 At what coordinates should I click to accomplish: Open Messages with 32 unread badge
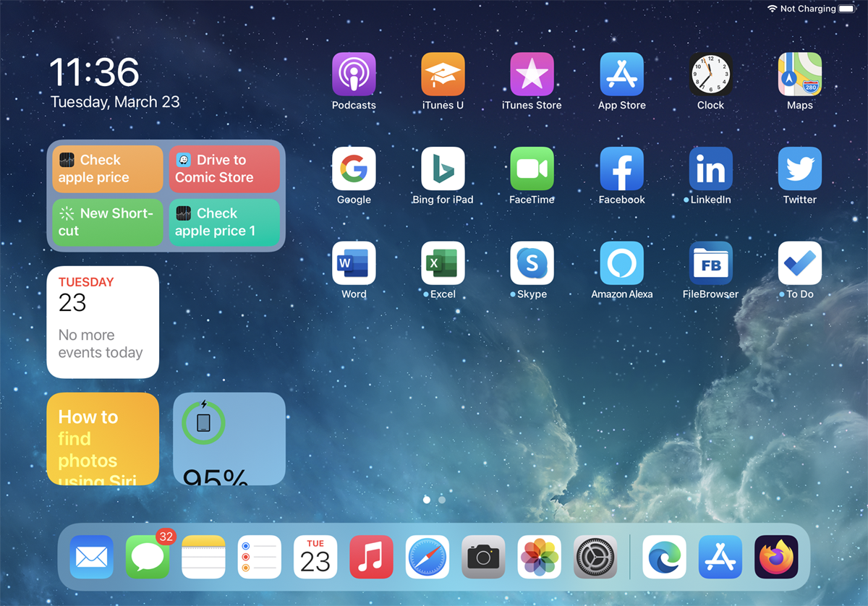(x=148, y=557)
